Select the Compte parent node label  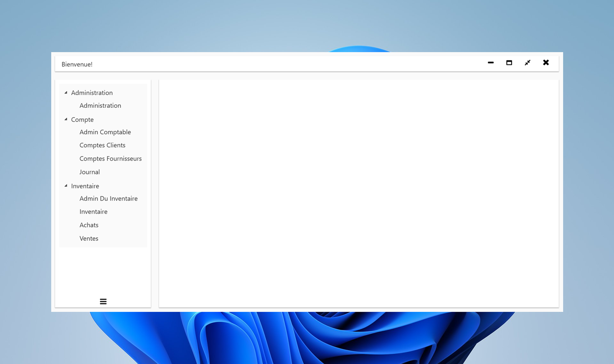(x=83, y=120)
